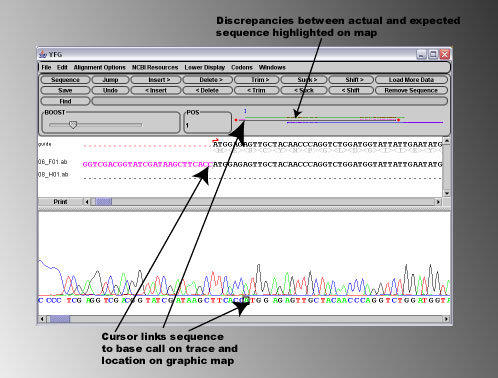Click the trace panel right scroll arrow
The height and width of the screenshot is (378, 498).
[446, 319]
